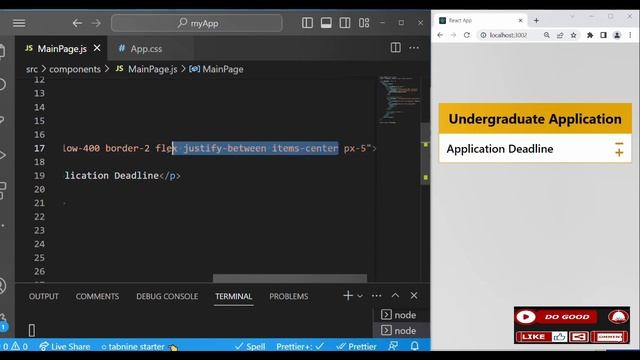Open the new terminal launch profile dropdown
640x360 pixels.
click(360, 296)
